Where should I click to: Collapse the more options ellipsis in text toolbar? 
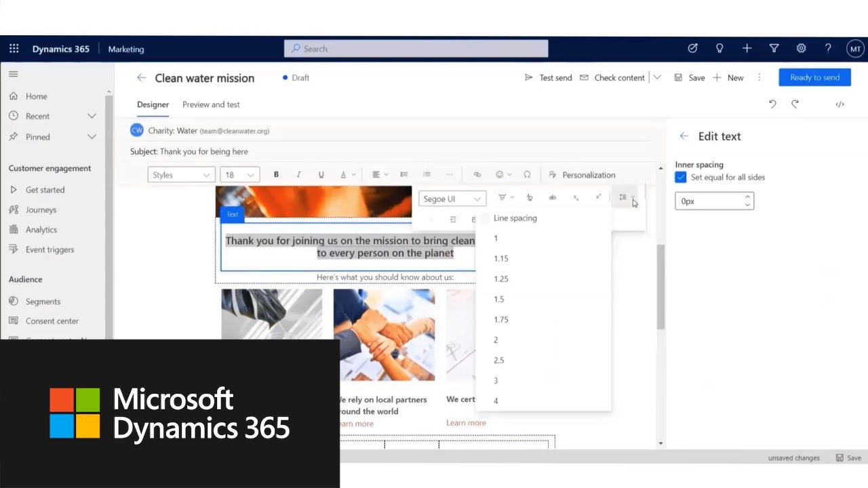tap(449, 175)
